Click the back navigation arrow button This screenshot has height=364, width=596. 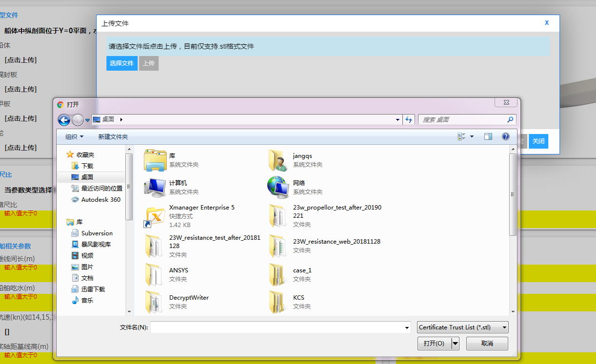click(64, 120)
